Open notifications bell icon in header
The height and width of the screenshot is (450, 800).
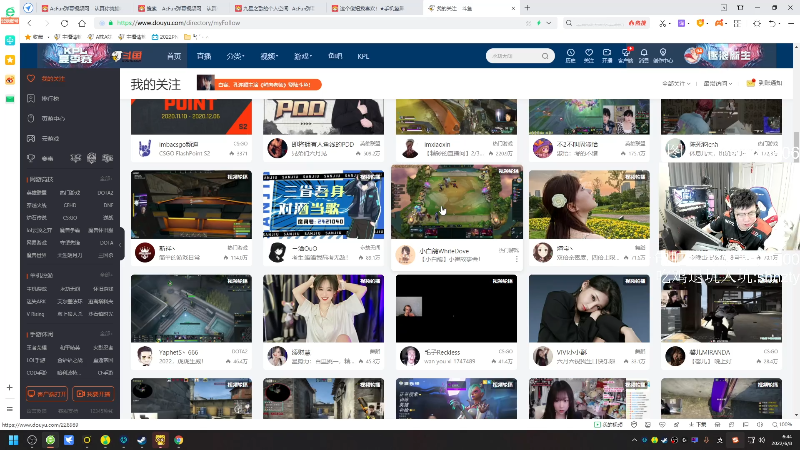(644, 55)
